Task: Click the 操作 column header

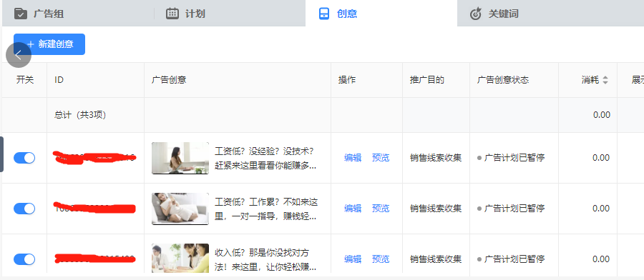Action: pos(346,80)
